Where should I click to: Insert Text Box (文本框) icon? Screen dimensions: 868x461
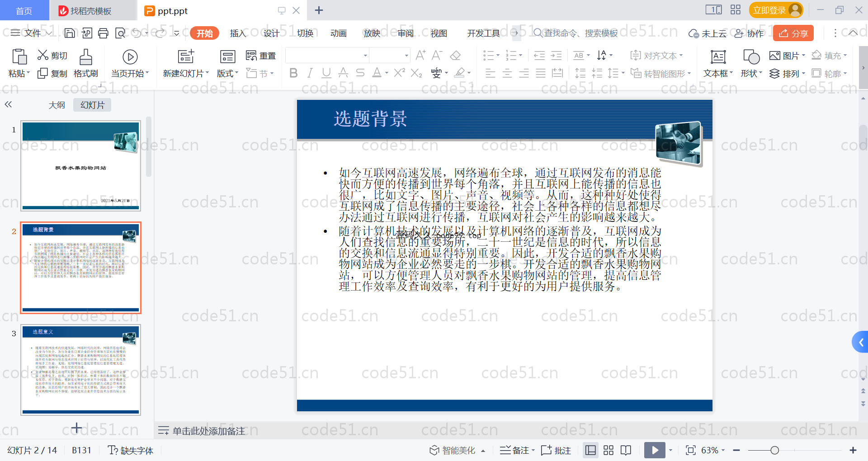coord(718,57)
